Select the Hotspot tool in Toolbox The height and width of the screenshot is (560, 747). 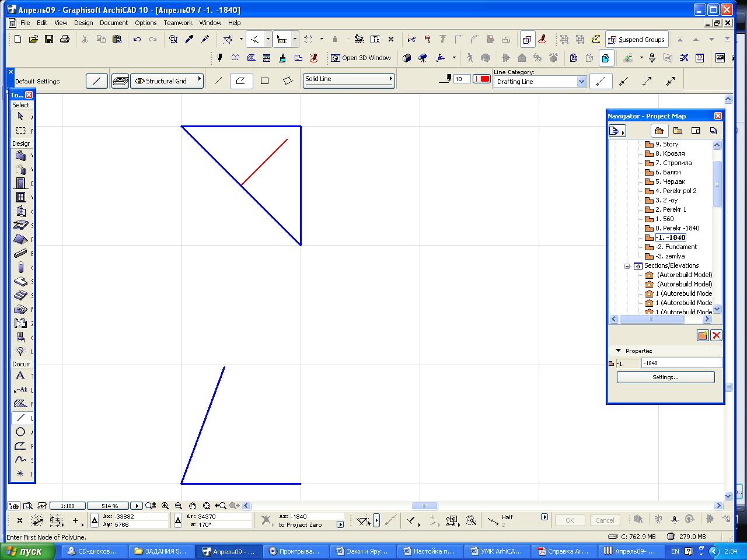tap(20, 474)
